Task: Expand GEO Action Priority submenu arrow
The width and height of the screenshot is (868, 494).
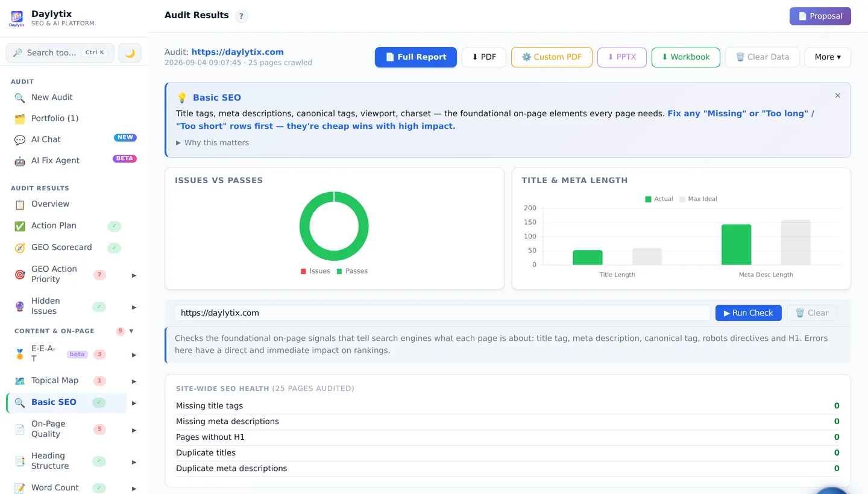Action: pos(134,275)
